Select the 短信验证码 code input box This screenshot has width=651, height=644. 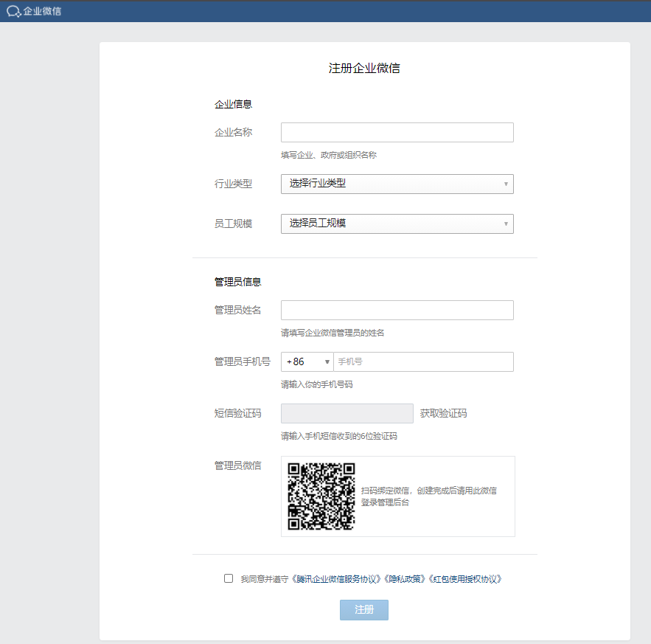tap(347, 413)
